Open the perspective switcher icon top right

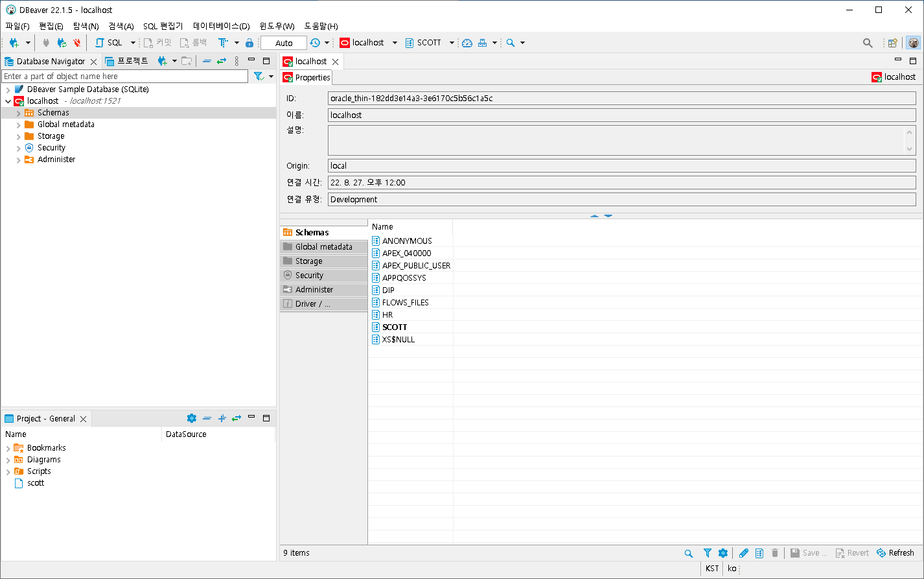point(893,43)
